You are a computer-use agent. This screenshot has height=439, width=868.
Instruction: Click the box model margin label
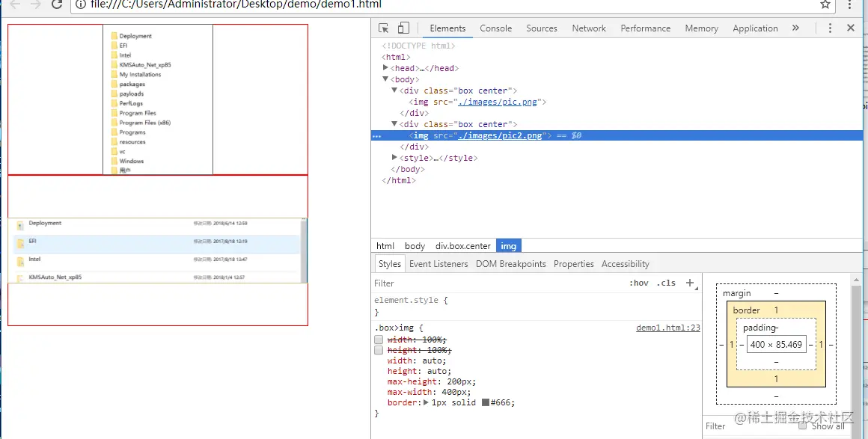(737, 293)
